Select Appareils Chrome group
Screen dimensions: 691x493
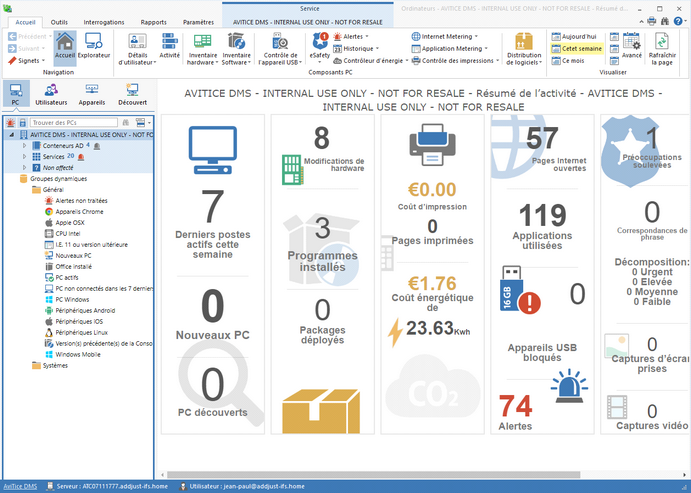(x=74, y=211)
